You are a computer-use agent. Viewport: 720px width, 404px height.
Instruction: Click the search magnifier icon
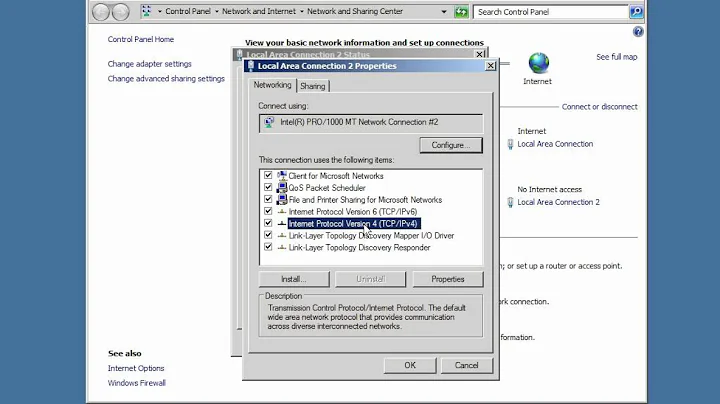click(x=636, y=12)
